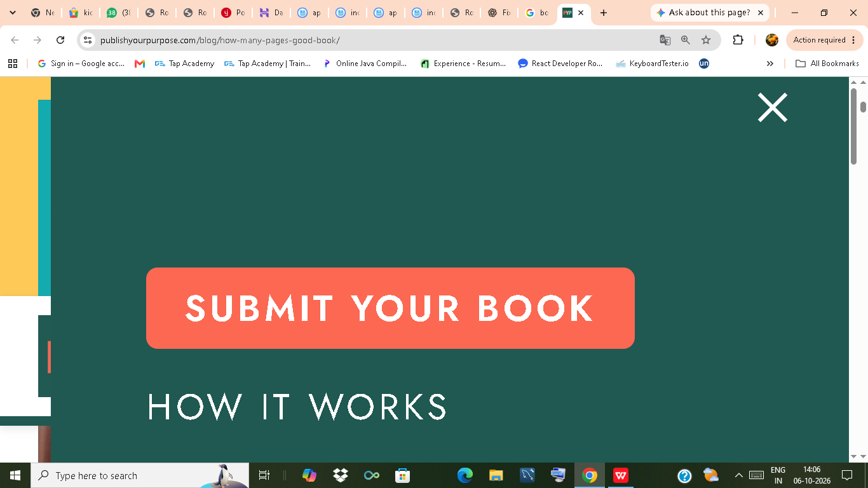The width and height of the screenshot is (868, 488).
Task: Open the new tab plus button
Action: [604, 13]
